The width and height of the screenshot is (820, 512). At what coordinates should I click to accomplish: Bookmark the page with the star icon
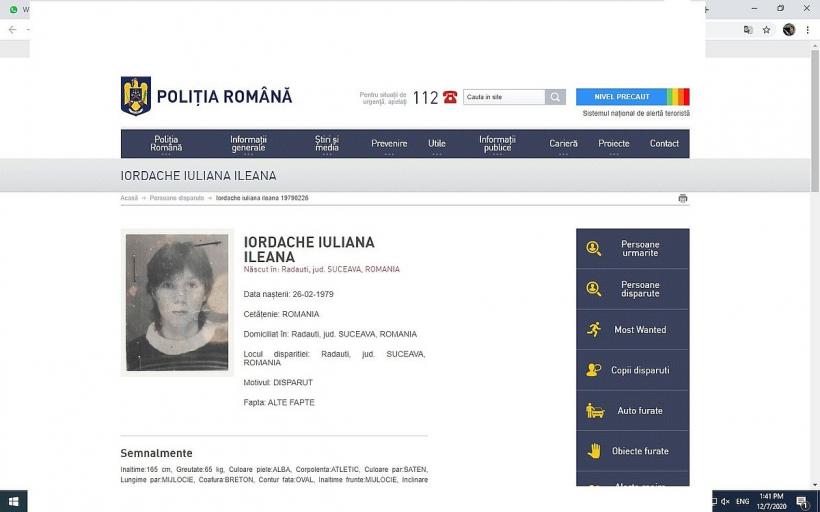767,30
